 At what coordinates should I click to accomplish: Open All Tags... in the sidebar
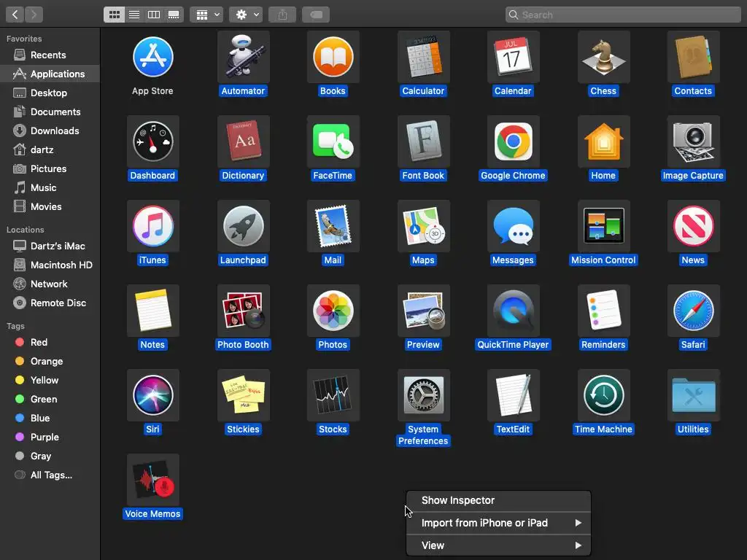[50, 475]
